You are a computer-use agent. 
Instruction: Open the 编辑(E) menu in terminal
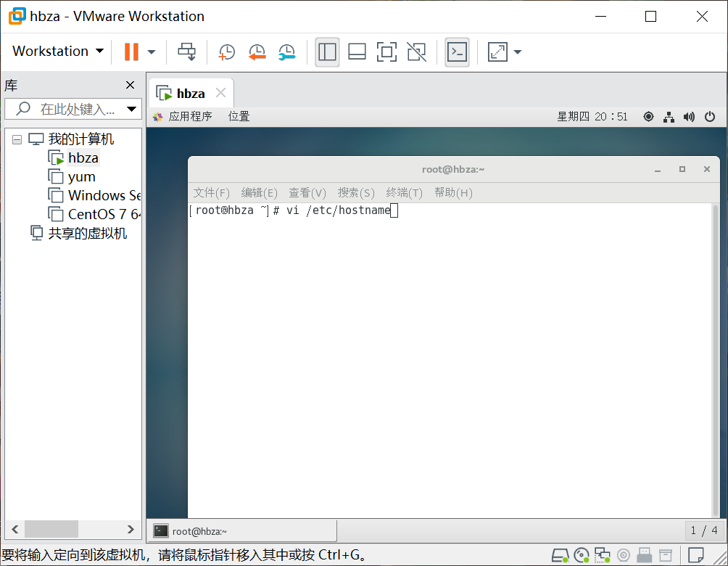[259, 192]
